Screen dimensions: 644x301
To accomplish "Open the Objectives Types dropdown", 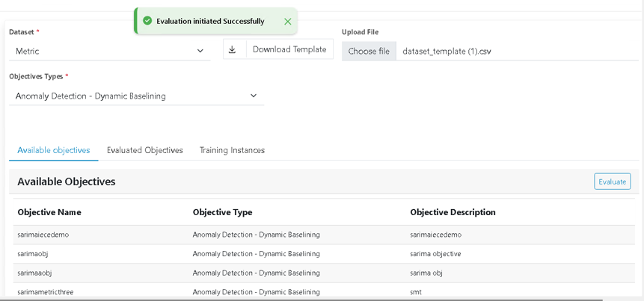I will point(136,96).
